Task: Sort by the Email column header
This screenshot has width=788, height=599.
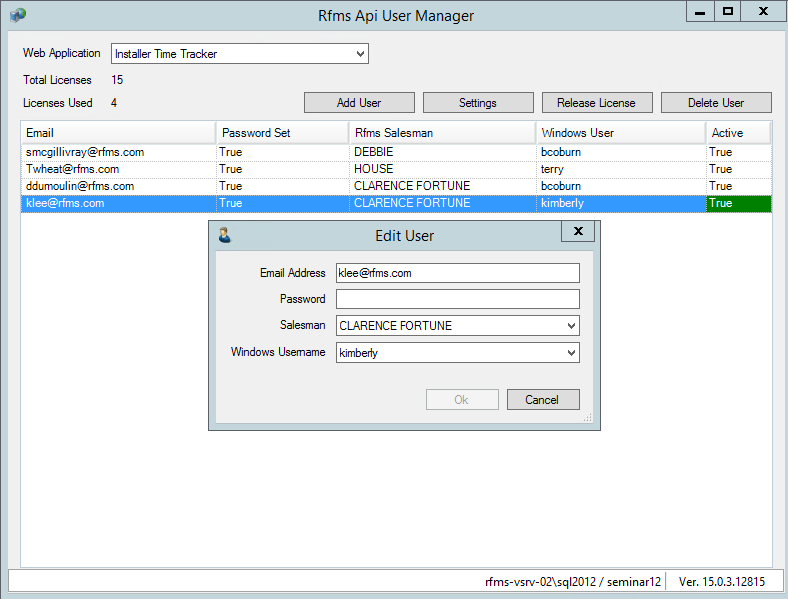Action: coord(119,133)
